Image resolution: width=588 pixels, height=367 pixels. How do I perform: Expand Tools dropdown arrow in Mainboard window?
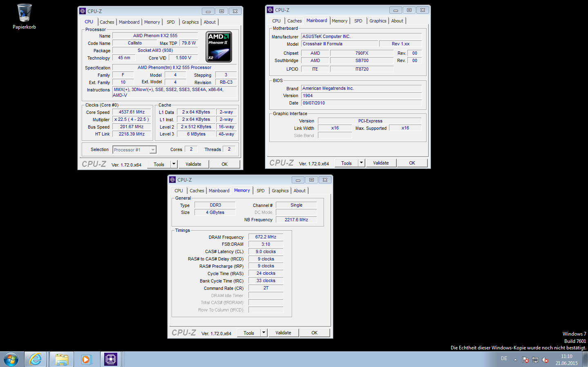coord(361,163)
